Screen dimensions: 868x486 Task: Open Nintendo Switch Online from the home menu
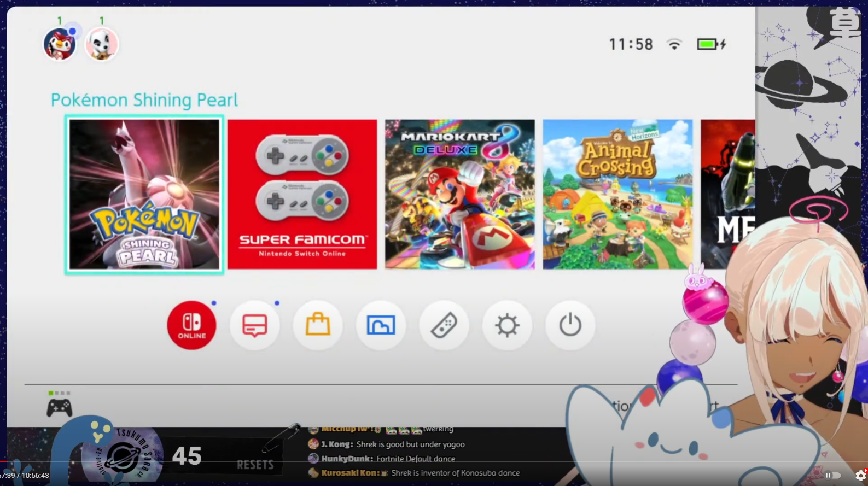point(191,325)
